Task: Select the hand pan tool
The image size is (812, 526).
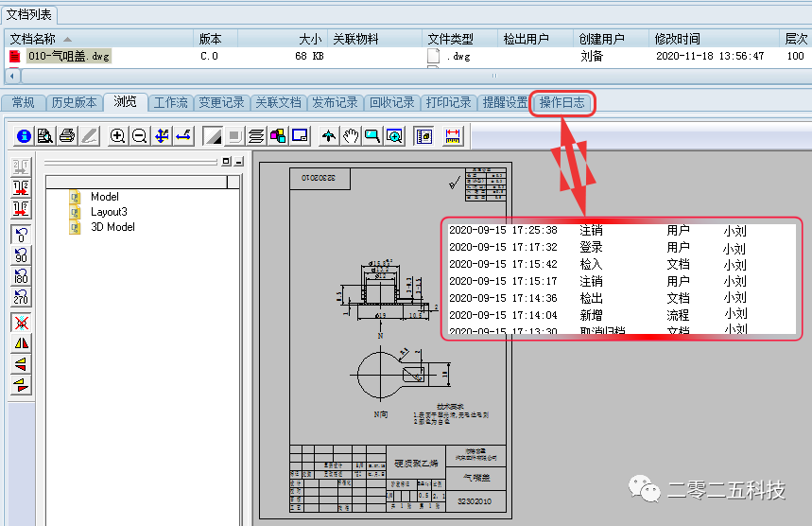Action: 351,136
